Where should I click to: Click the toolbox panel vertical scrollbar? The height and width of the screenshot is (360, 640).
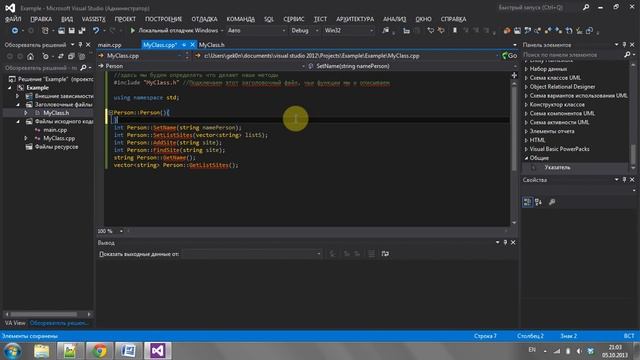(x=633, y=153)
